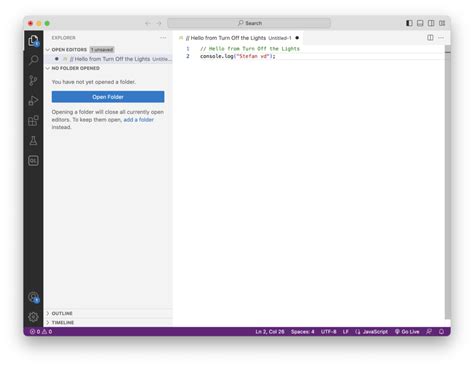
Task: Click the Open Folder button
Action: [x=108, y=97]
